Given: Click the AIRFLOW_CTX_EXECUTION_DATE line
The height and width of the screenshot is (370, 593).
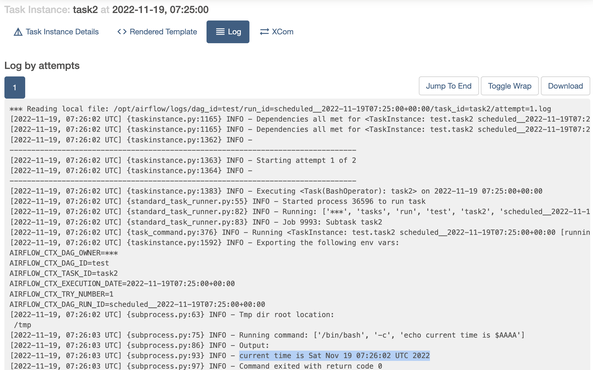Looking at the screenshot, I should pos(122,283).
